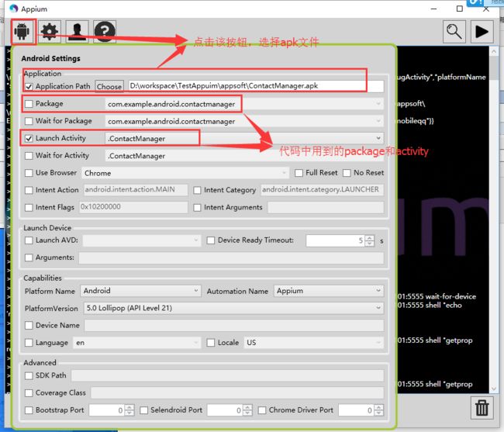Enable the Selendroid Port checkbox
The width and height of the screenshot is (504, 432).
tap(143, 410)
